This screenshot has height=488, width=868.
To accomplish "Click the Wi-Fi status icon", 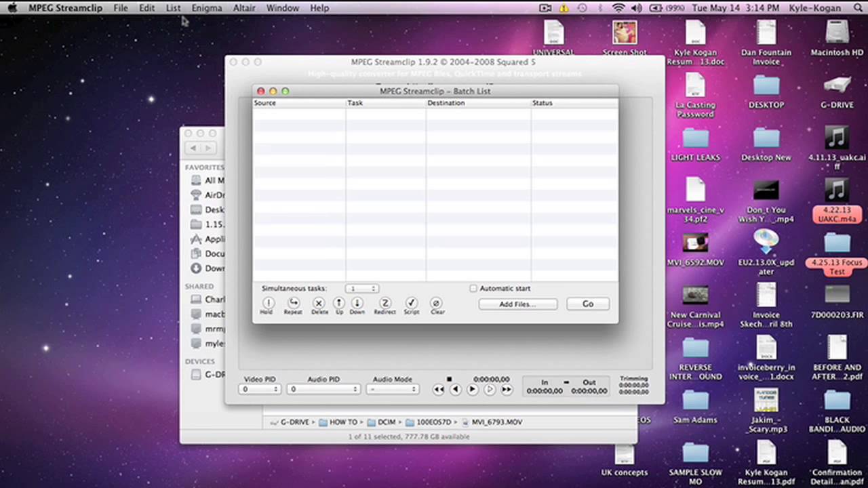I will [x=618, y=8].
